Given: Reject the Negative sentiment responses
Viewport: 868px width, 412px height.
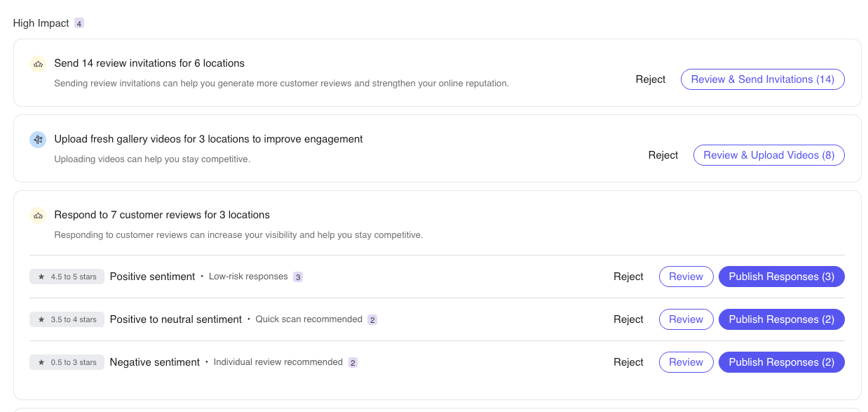Looking at the screenshot, I should pyautogui.click(x=628, y=362).
